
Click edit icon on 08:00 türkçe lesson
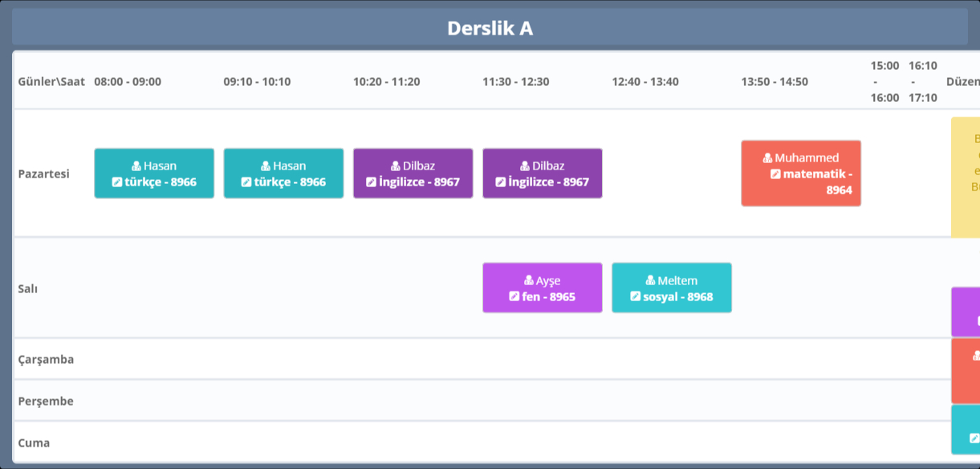tap(117, 182)
